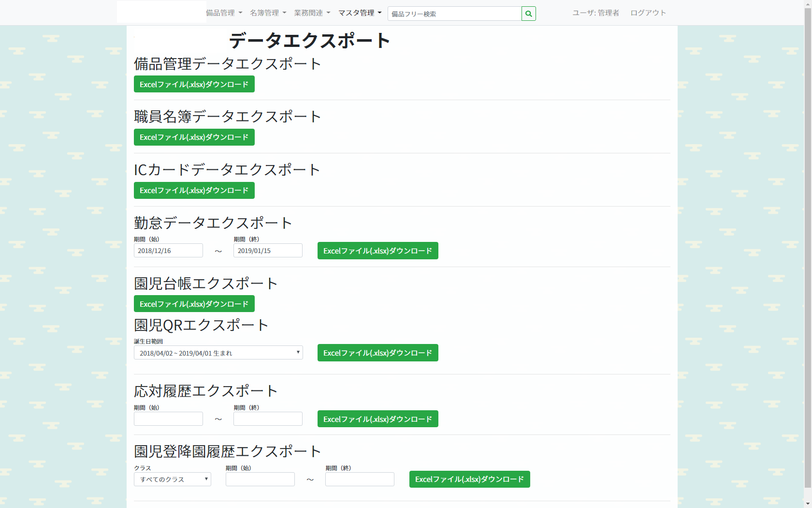The height and width of the screenshot is (508, 812).
Task: Click the ログアウト link
Action: (x=648, y=13)
